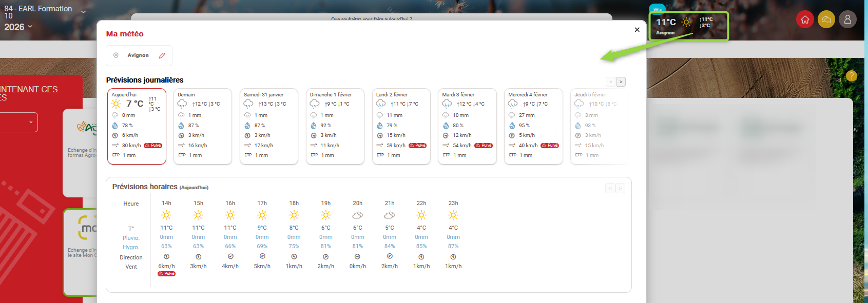Click the Pulvé badge under 14h wind
868x303 pixels.
point(166,274)
